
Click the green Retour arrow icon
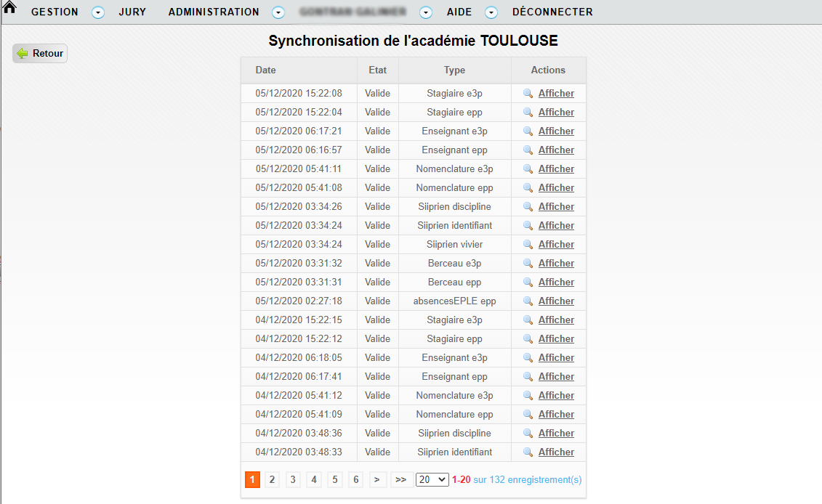(x=23, y=54)
